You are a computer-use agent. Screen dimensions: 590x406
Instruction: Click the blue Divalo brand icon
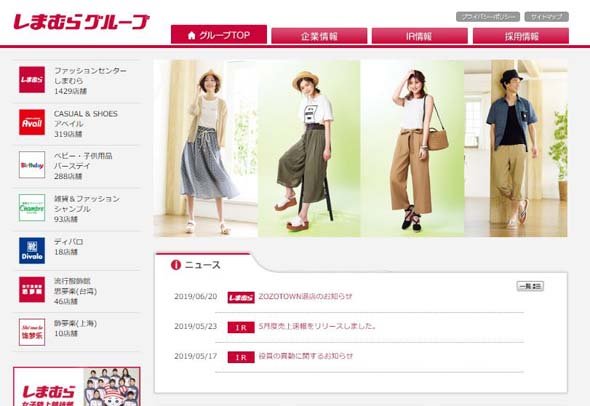coord(32,251)
